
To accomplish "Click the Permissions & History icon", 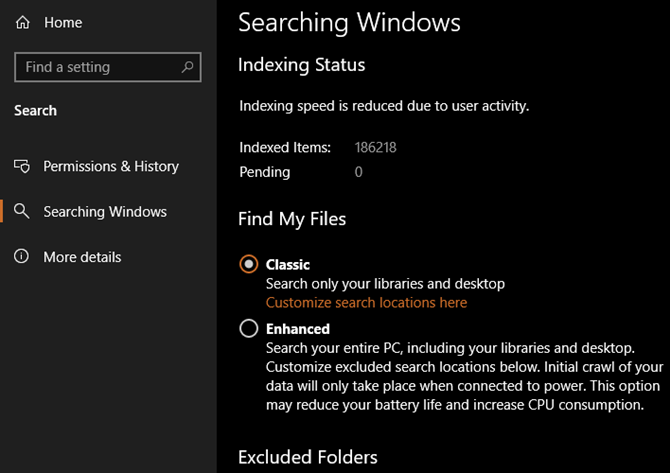I will (x=22, y=166).
